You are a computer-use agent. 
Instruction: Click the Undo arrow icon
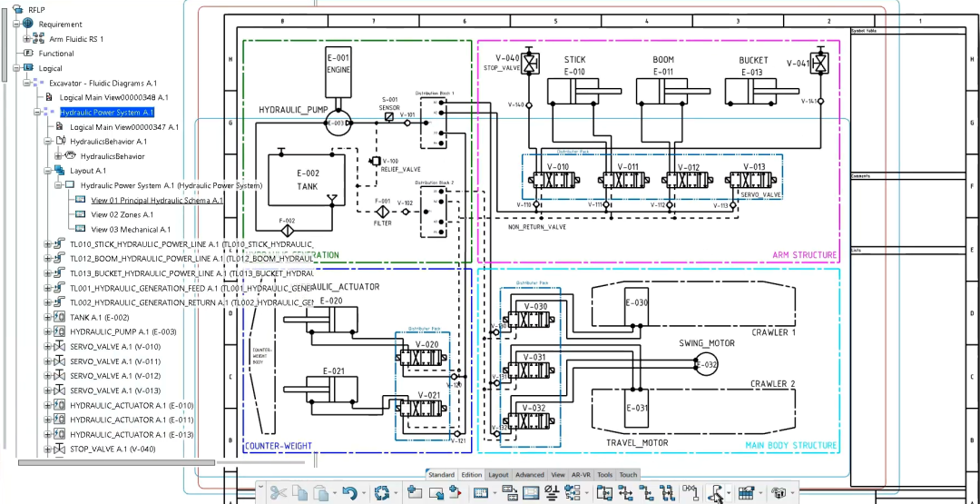click(x=348, y=493)
